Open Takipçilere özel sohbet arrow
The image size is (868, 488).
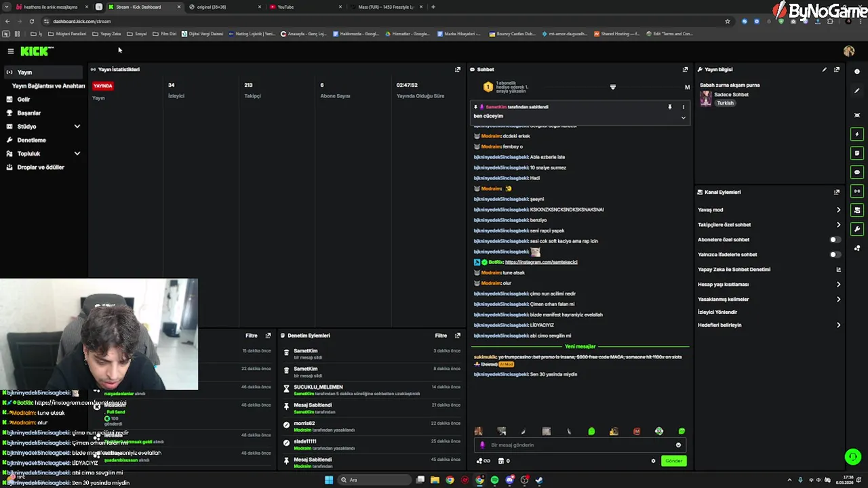838,224
